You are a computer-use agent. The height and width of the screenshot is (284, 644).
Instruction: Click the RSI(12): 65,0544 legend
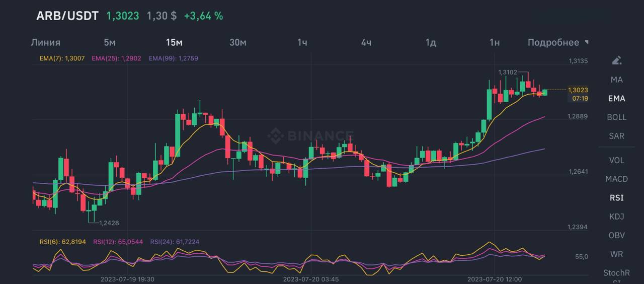tap(117, 242)
